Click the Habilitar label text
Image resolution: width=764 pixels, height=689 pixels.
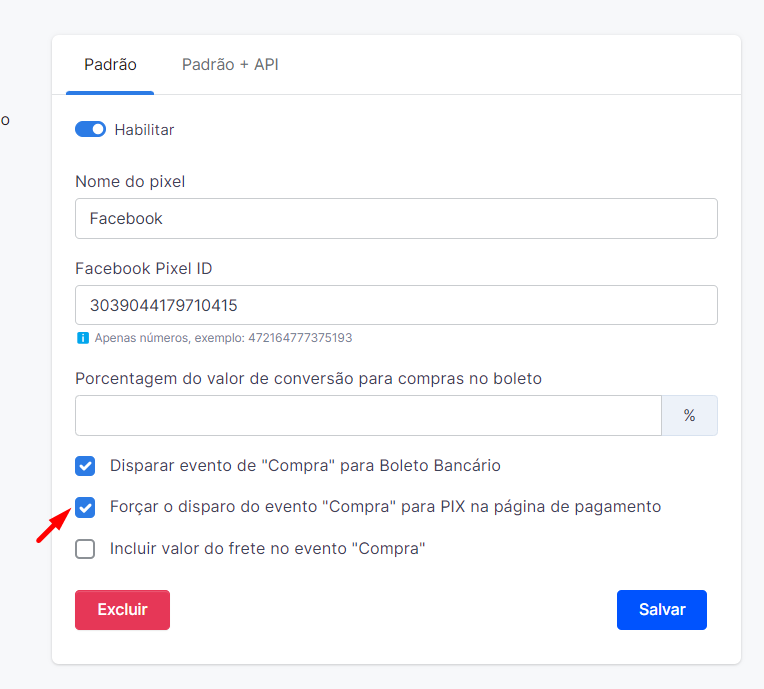pos(144,130)
